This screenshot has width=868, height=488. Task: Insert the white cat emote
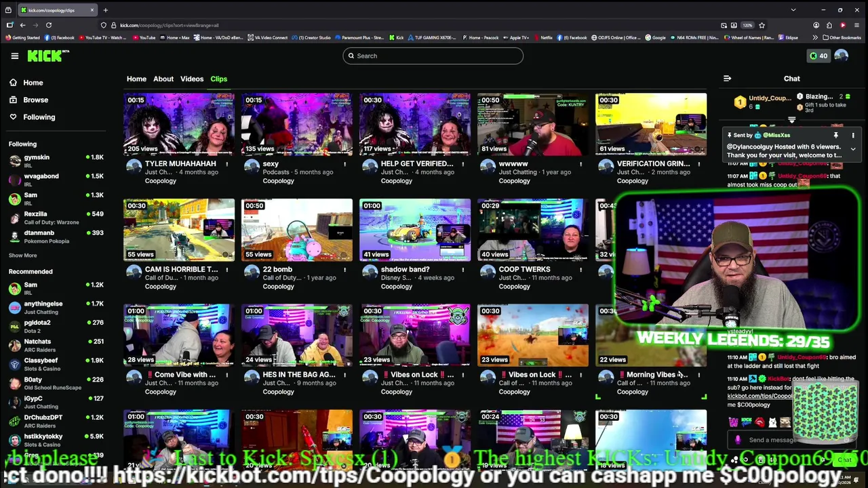pyautogui.click(x=772, y=422)
